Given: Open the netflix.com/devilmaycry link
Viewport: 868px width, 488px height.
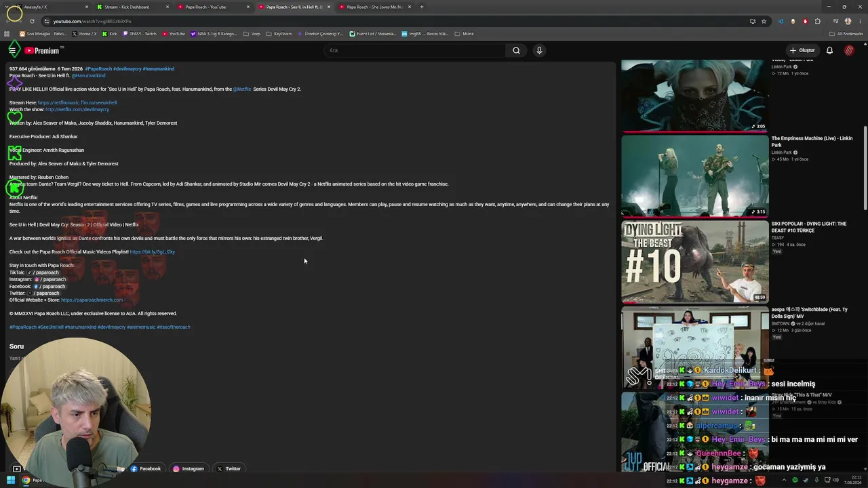Looking at the screenshot, I should point(77,109).
